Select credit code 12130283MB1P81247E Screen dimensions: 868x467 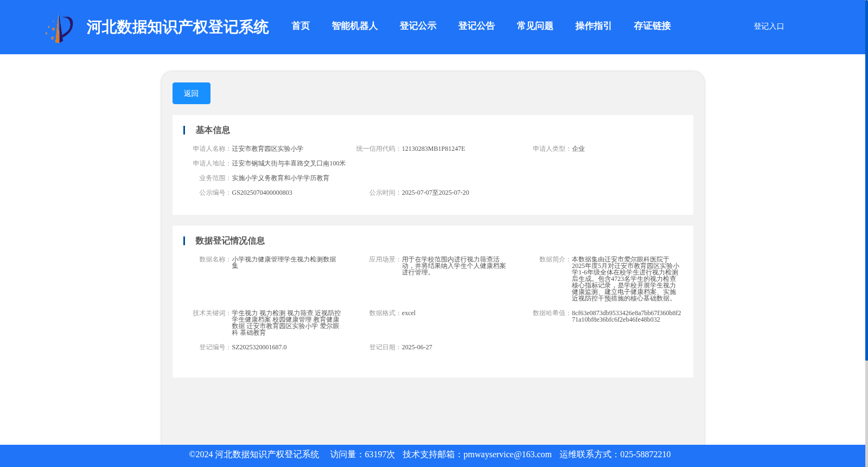click(433, 149)
